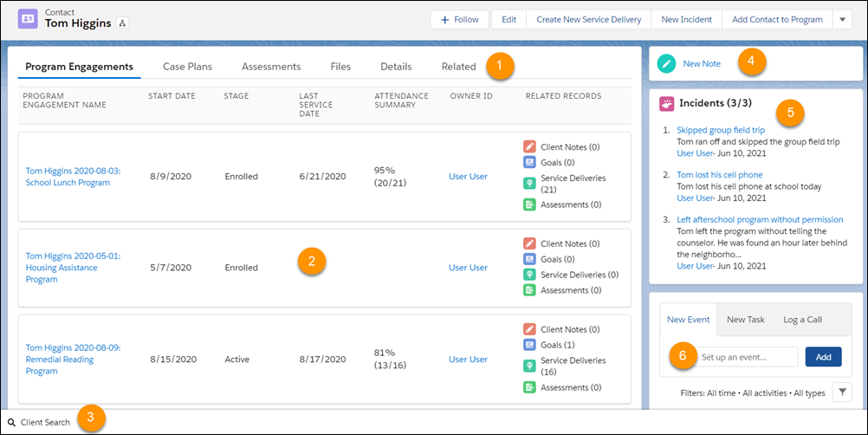Image resolution: width=868 pixels, height=435 pixels.
Task: Click the Contact record icon beside Tom Higgins
Action: coord(28,19)
